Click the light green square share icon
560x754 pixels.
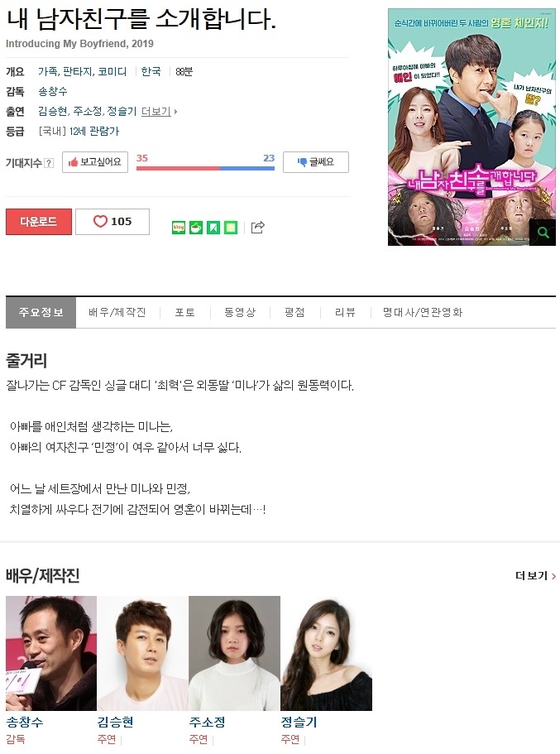point(231,228)
